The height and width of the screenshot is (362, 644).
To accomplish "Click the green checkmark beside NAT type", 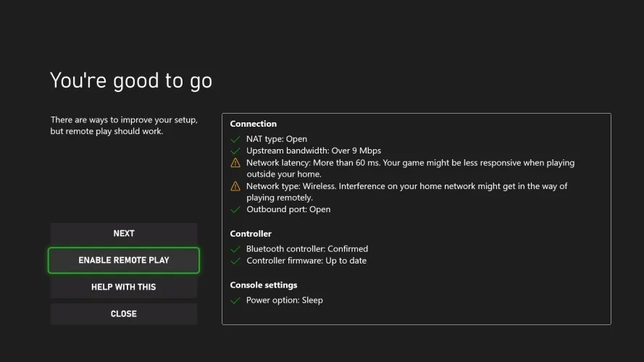I will coord(235,139).
